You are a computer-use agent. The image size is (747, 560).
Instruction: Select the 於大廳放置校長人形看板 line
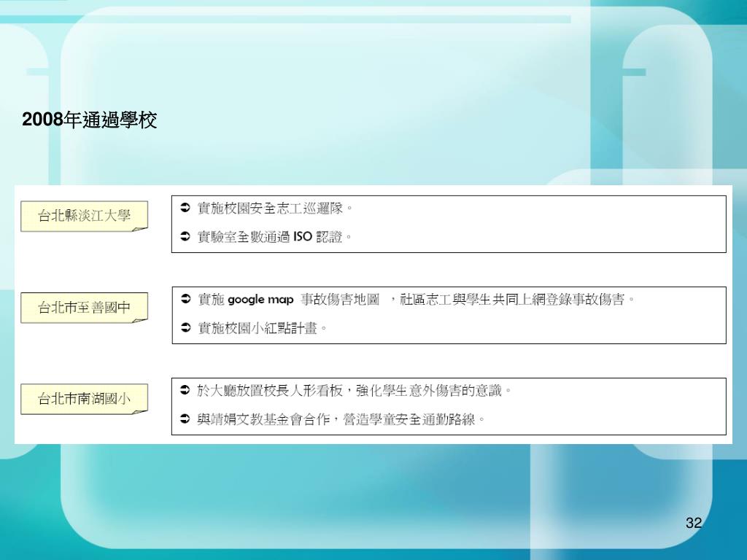(354, 391)
